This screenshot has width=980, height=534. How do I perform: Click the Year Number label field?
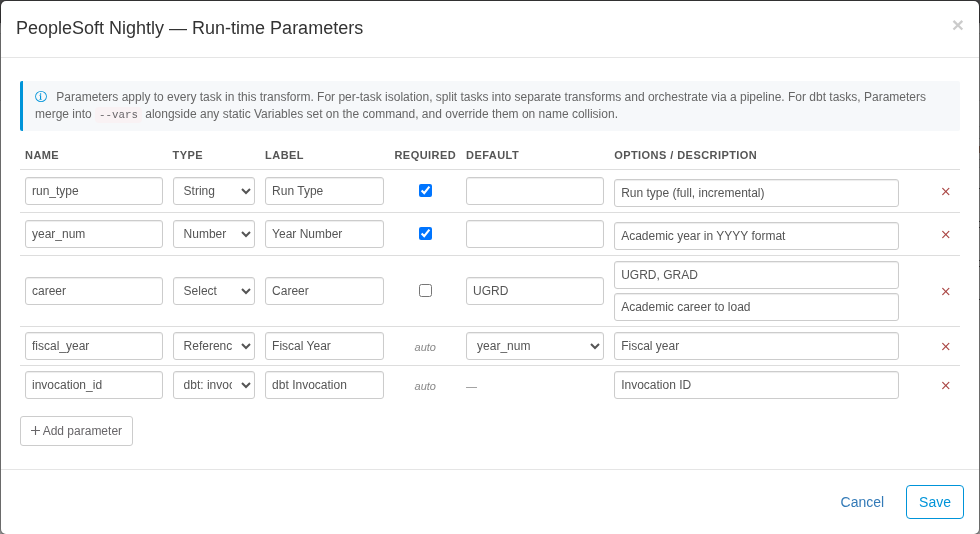point(324,234)
